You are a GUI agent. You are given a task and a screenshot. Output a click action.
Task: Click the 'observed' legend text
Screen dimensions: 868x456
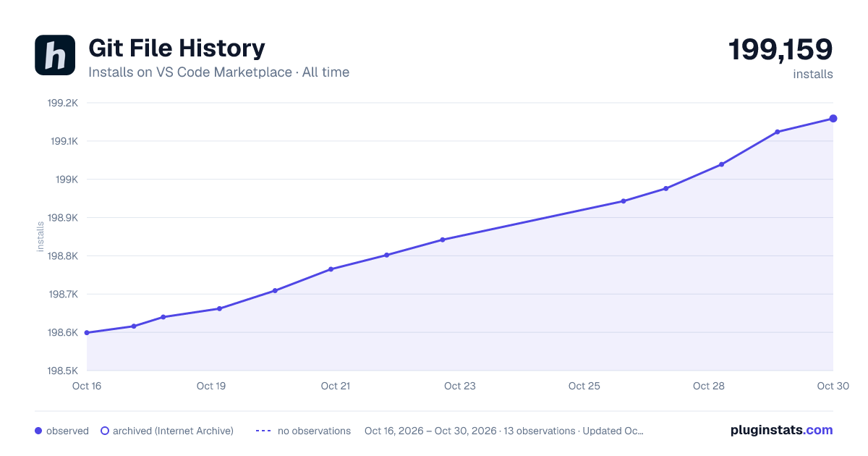coord(67,431)
